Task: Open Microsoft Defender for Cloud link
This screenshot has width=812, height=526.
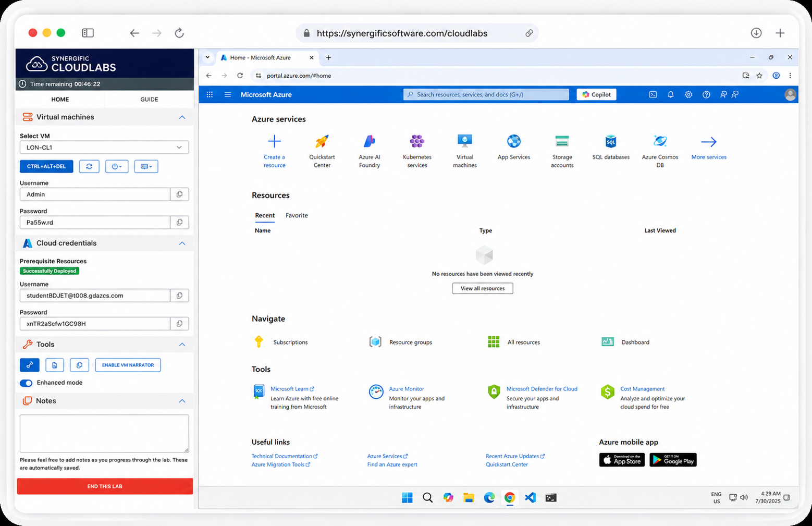Action: click(542, 389)
